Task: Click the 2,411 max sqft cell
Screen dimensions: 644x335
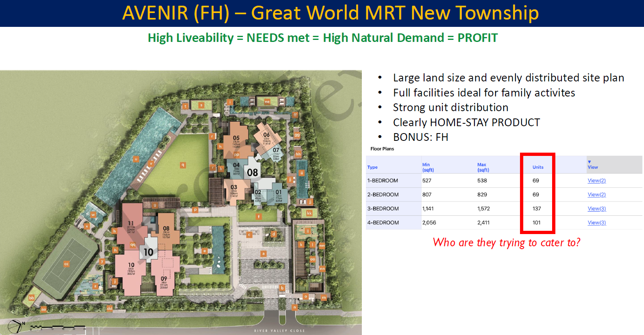Action: (483, 223)
